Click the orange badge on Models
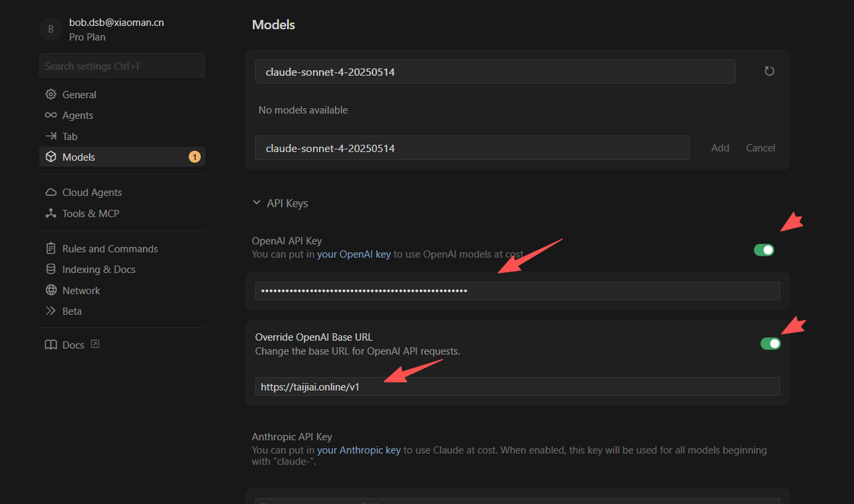The image size is (854, 504). 194,157
